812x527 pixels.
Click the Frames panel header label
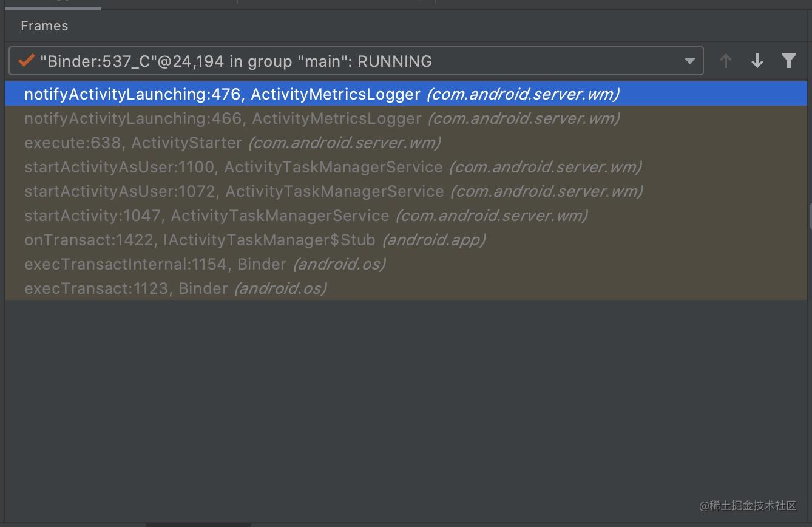coord(44,26)
